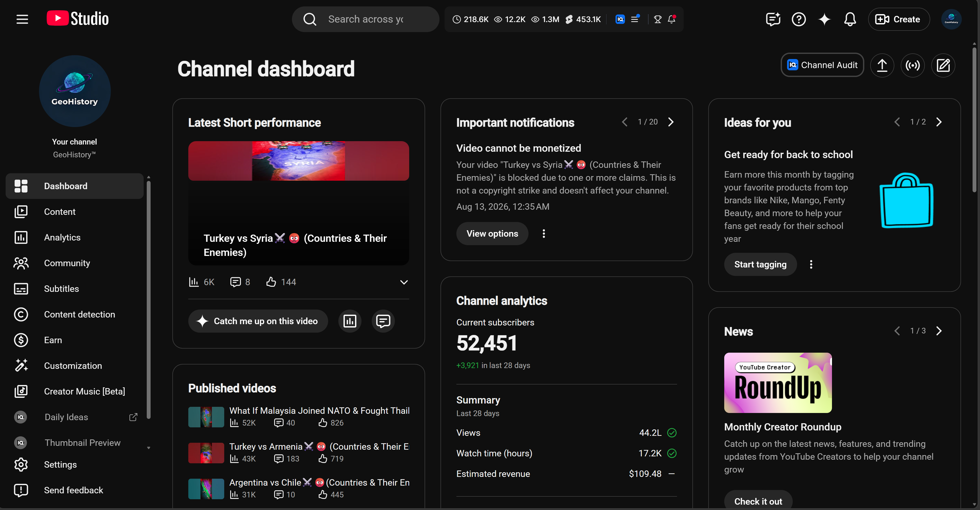Click the View options button
Image resolution: width=980 pixels, height=510 pixels.
492,234
